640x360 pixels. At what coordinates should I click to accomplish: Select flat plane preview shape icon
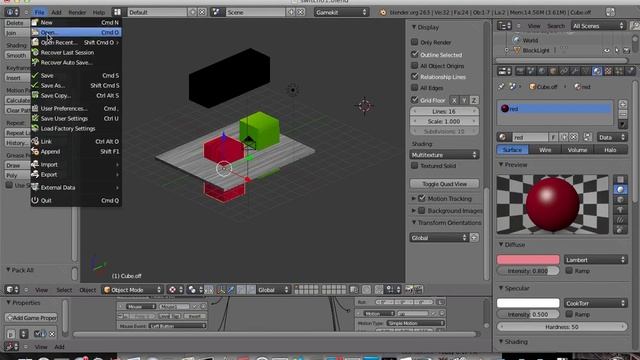620,179
